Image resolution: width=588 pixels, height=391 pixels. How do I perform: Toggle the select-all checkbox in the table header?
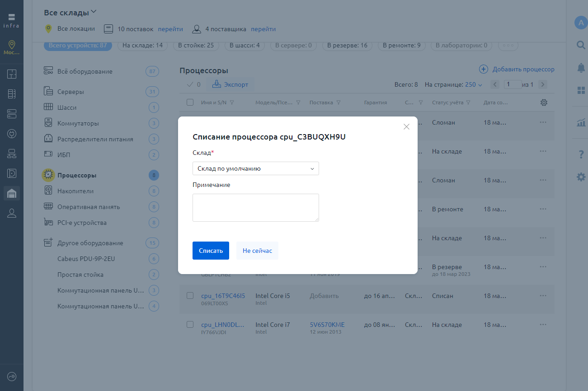190,102
